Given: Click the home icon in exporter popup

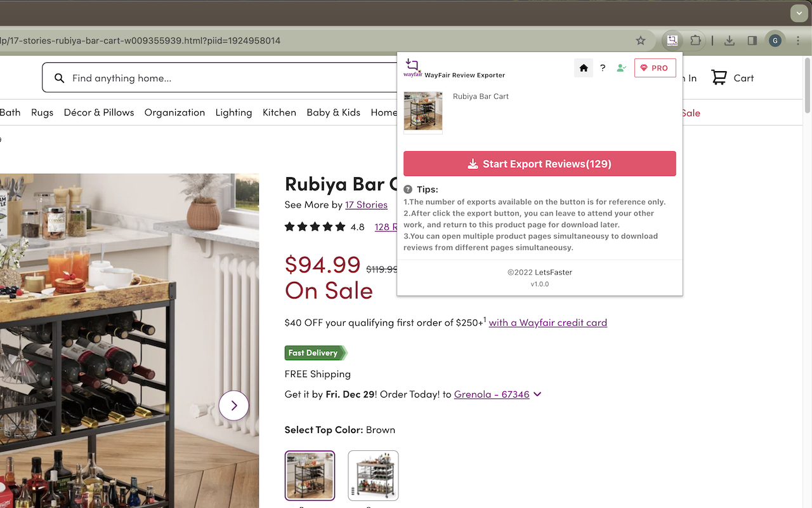Looking at the screenshot, I should pos(584,68).
